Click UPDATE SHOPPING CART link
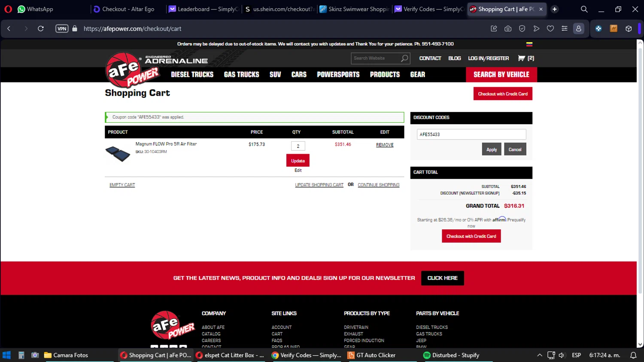Image resolution: width=644 pixels, height=362 pixels. pyautogui.click(x=319, y=185)
